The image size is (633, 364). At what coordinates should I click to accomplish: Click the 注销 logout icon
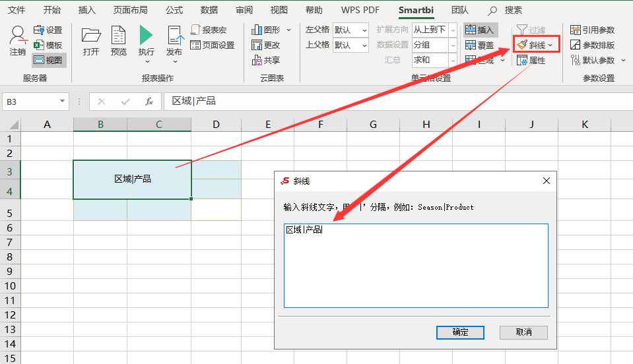(18, 40)
